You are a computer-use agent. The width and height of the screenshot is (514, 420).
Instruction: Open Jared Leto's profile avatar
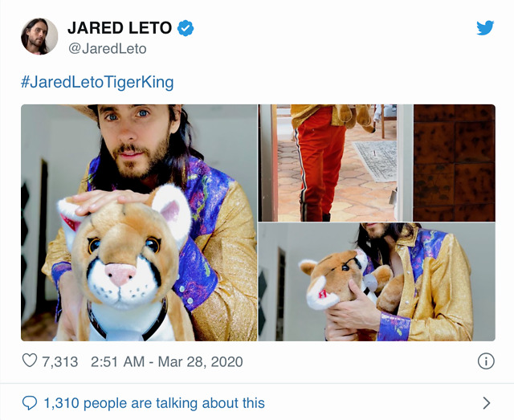pos(39,36)
